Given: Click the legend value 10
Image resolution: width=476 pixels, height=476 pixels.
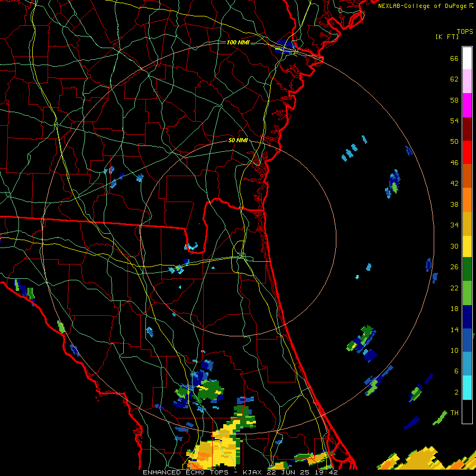Looking at the screenshot, I should pos(454,350).
